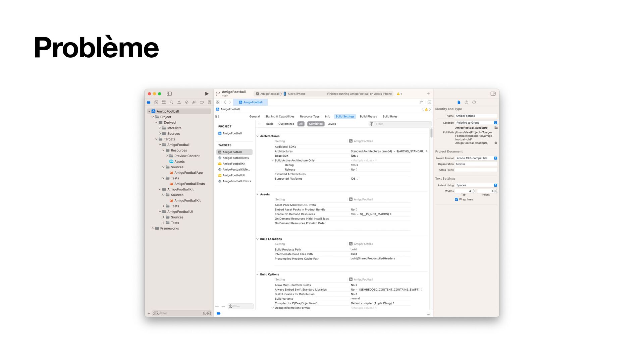Open the Build Rules tab
Screen dimensions: 644x362
point(390,117)
